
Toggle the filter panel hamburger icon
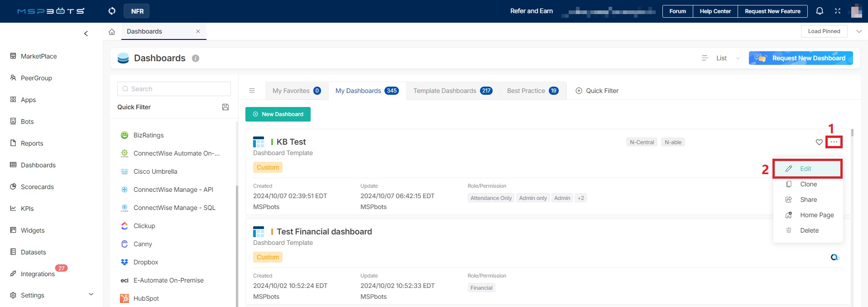click(252, 91)
